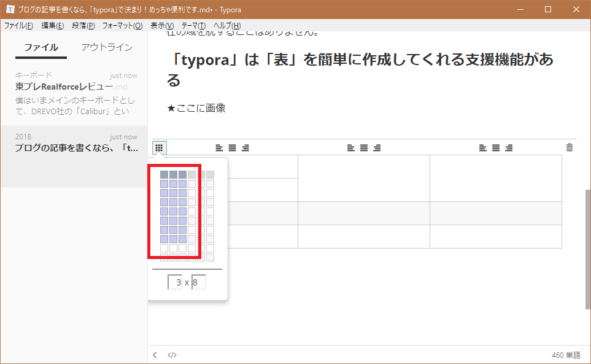Click last-row cell in third table column
The height and width of the screenshot is (364, 591).
[496, 237]
